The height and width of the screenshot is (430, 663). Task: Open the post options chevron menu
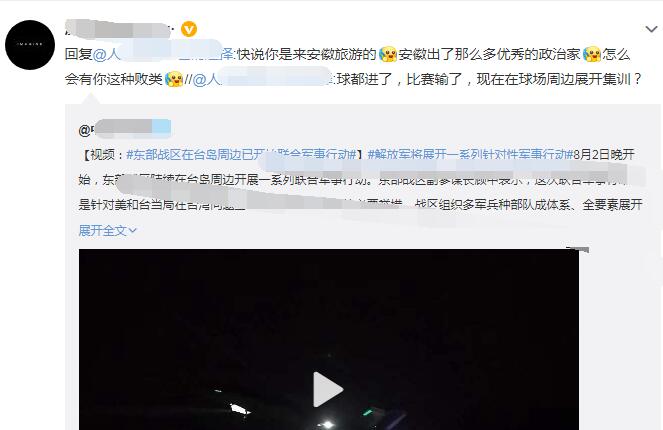tap(651, 29)
